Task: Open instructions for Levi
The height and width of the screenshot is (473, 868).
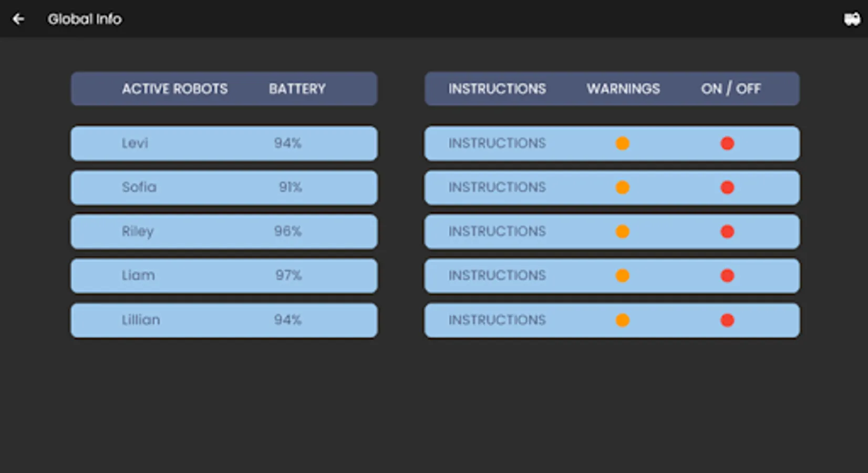Action: pyautogui.click(x=497, y=143)
